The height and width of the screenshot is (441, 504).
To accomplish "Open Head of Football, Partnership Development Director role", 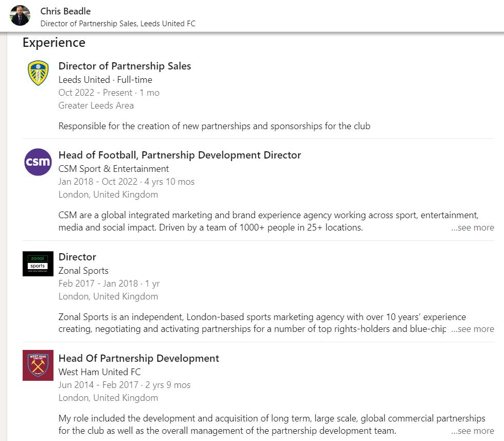I will pos(179,155).
